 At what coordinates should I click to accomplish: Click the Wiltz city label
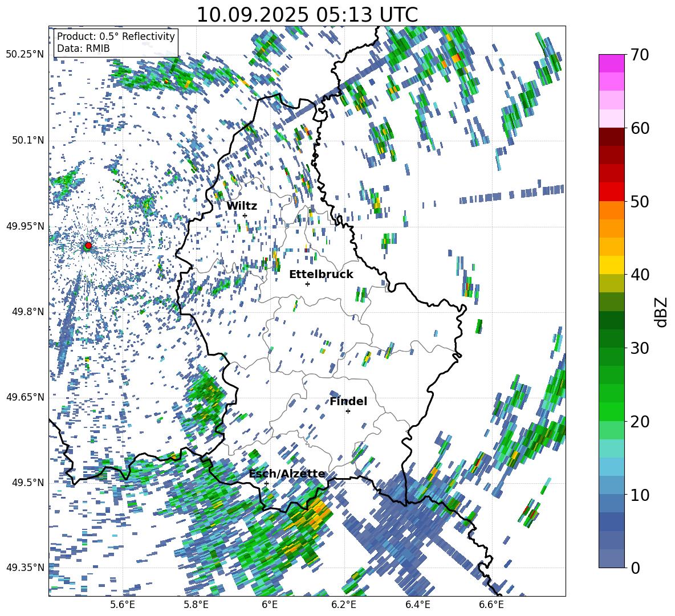click(x=242, y=206)
